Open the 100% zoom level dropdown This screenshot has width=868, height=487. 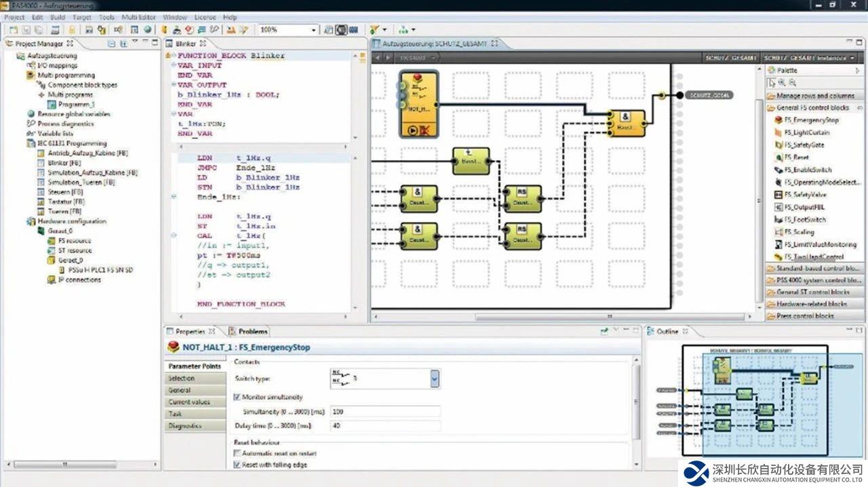(313, 30)
